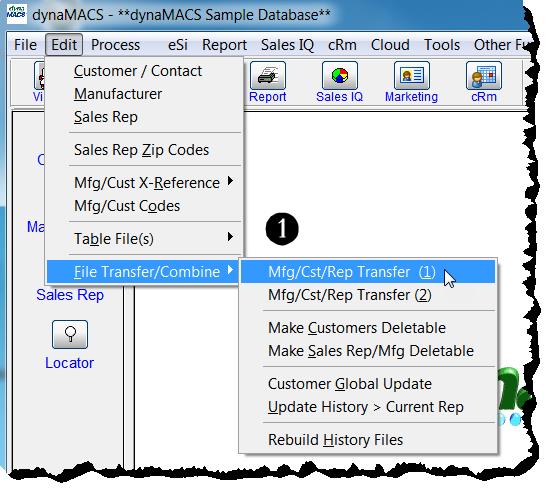The width and height of the screenshot is (552, 492).
Task: Choose Make Sales Rep/Mfg Deletable
Action: click(368, 351)
